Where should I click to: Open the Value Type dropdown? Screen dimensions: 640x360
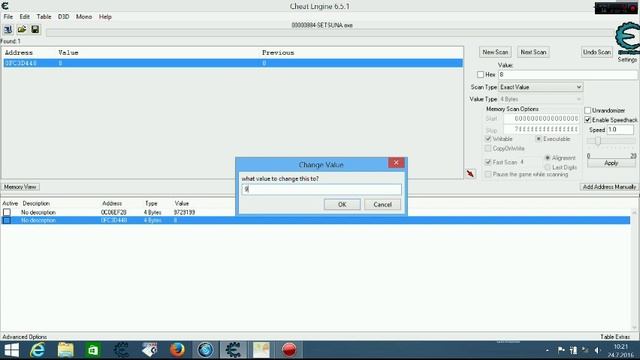click(x=540, y=99)
